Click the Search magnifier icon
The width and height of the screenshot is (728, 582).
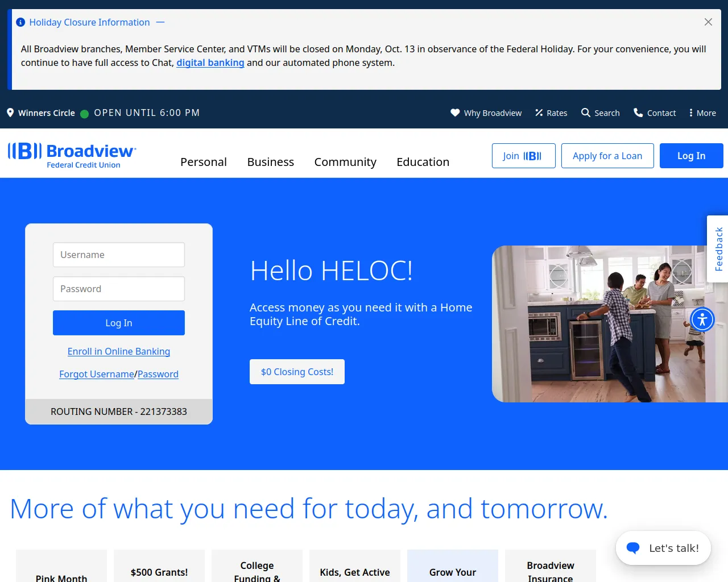tap(586, 113)
